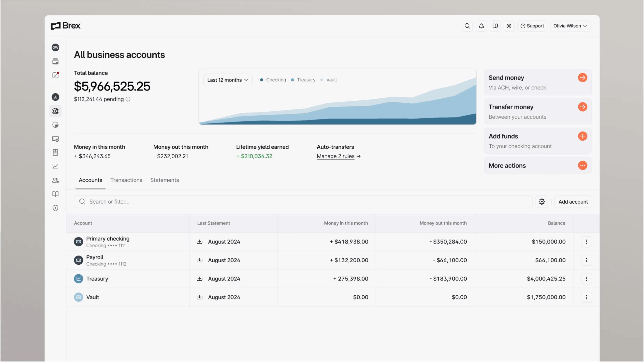Open the three-dot menu for Primary checking row
This screenshot has width=644, height=362.
click(x=587, y=242)
